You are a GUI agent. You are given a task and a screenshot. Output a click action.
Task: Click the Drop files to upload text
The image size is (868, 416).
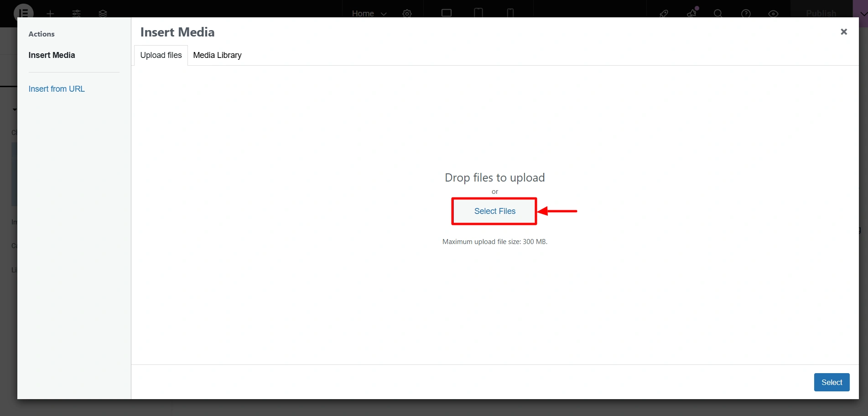pos(494,177)
